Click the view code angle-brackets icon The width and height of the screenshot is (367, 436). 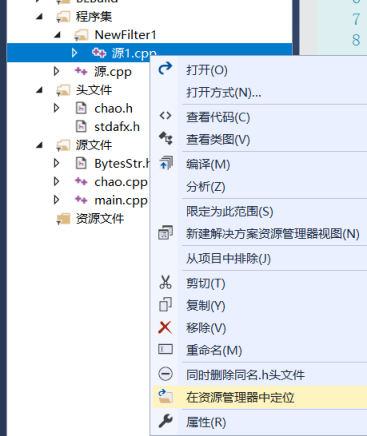[x=165, y=116]
